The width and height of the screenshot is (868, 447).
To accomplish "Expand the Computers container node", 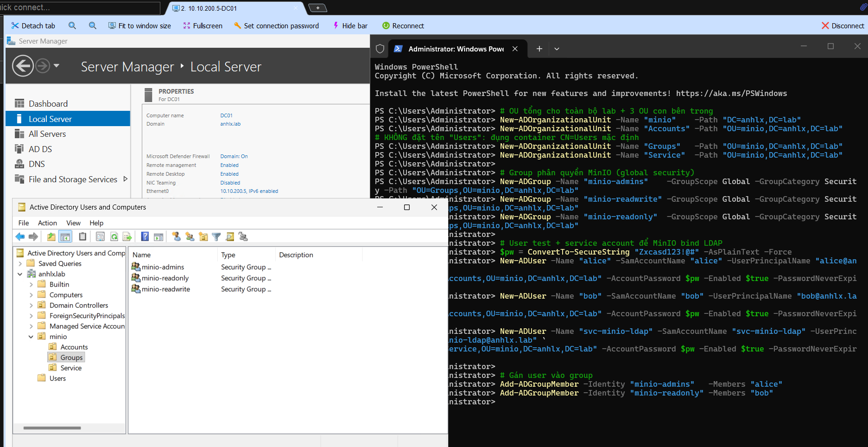I will coord(31,295).
